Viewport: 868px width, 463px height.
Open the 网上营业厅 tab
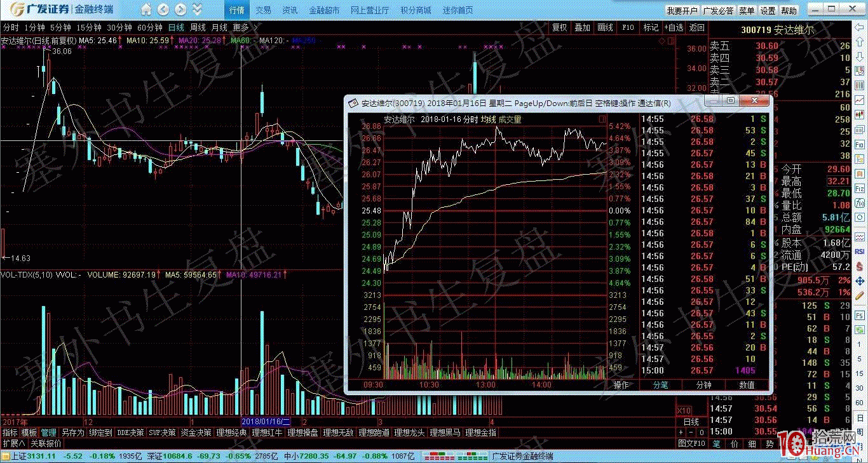point(370,10)
